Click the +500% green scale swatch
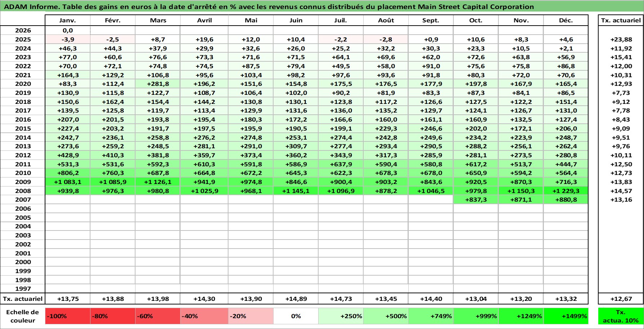644x329 pixels. [386, 316]
